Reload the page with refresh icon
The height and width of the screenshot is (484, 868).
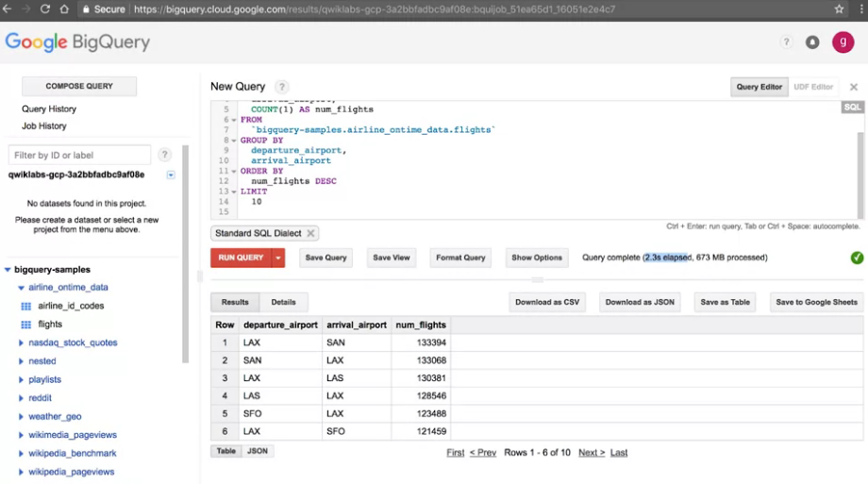coord(45,9)
